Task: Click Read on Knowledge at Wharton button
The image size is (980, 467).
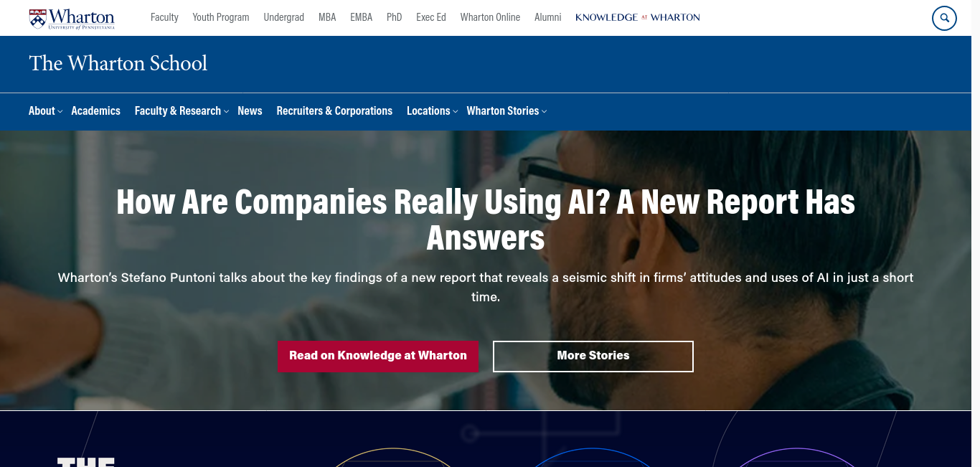Action: coord(378,356)
